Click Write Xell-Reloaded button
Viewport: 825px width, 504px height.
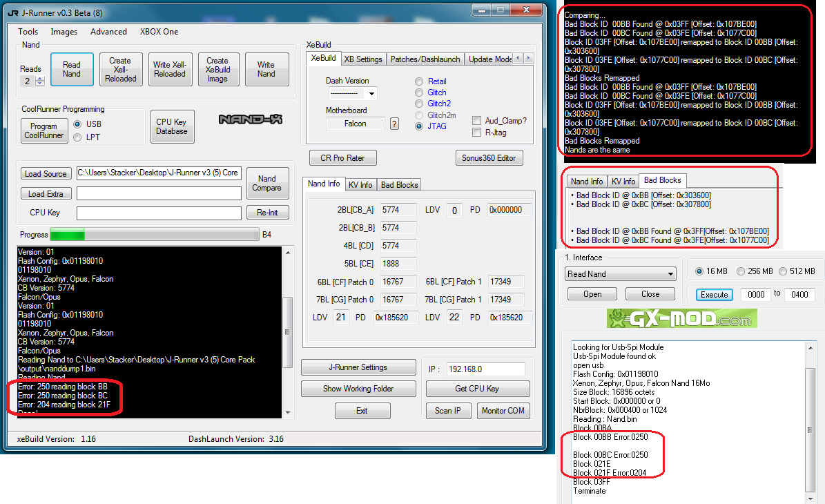[x=170, y=70]
